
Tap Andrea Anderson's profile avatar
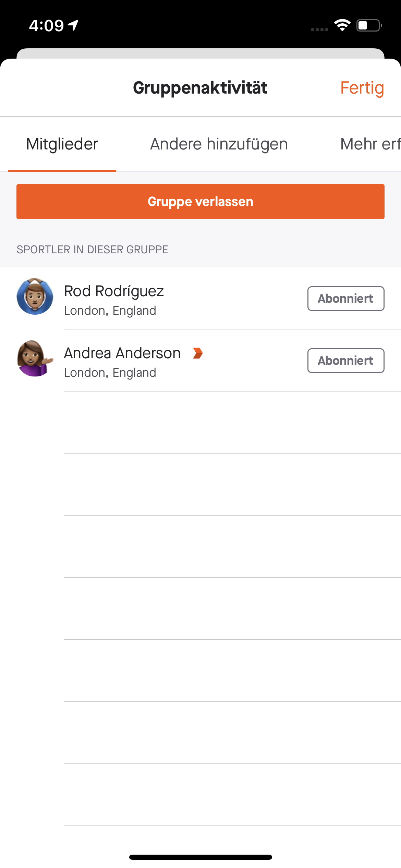[x=35, y=359]
